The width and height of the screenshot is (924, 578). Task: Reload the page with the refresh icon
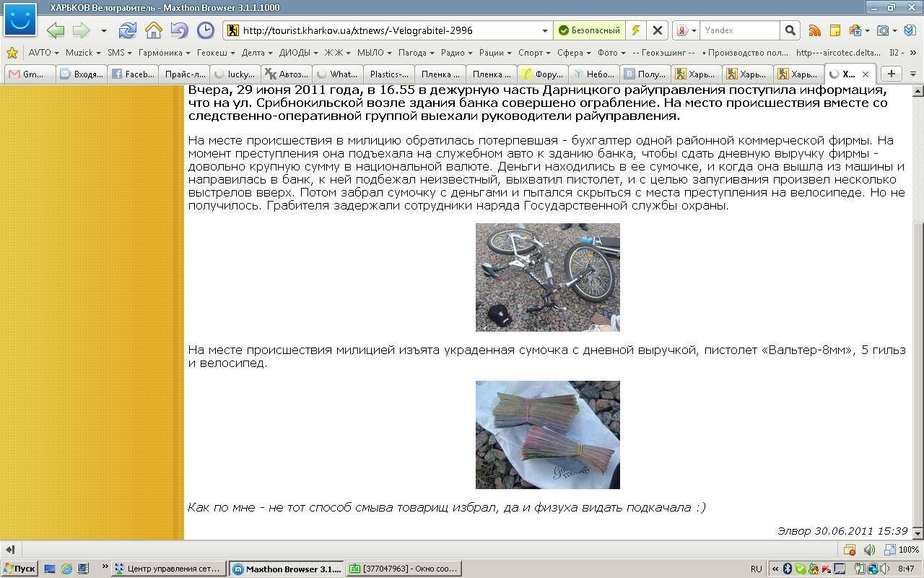[128, 30]
